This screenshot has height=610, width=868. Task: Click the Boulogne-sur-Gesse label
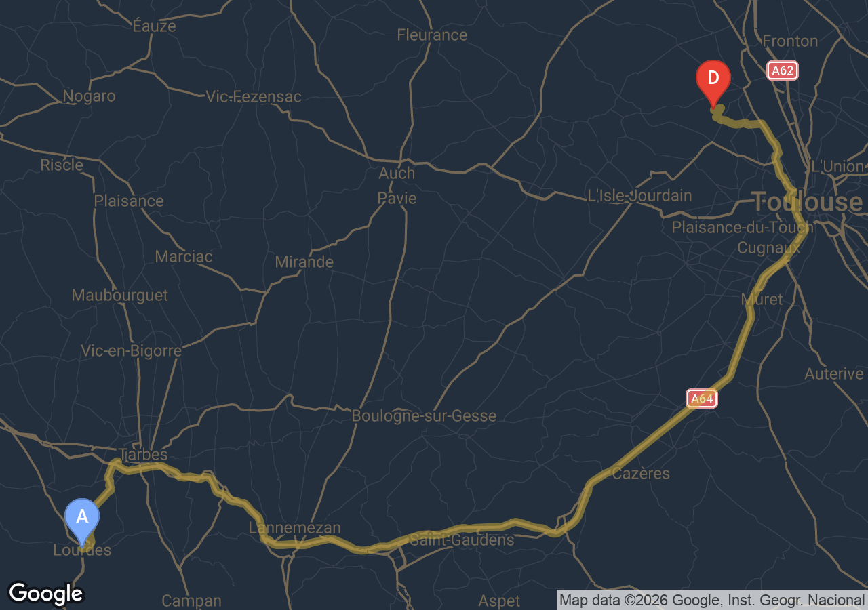click(424, 416)
